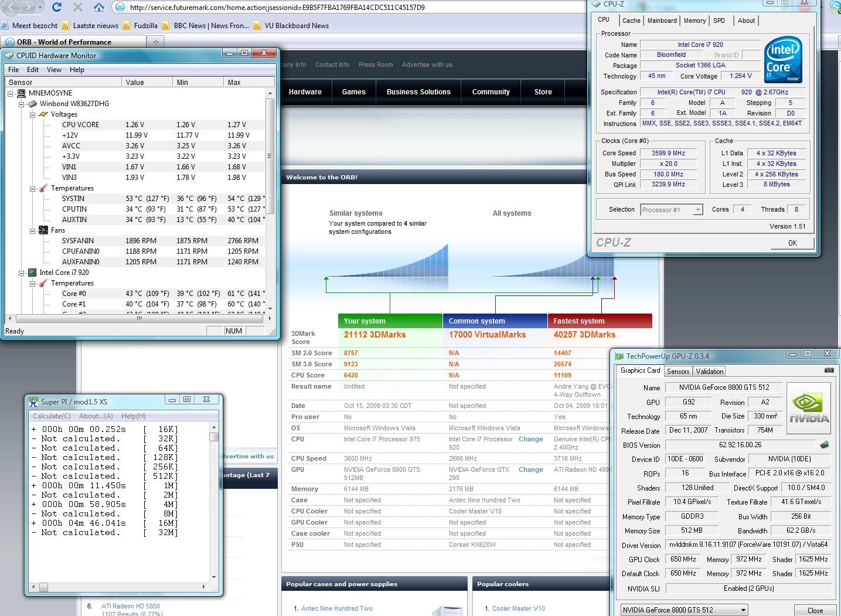This screenshot has width=841, height=616.
Task: Click the camera screenshot icon in GPU-Z
Action: pyautogui.click(x=829, y=370)
